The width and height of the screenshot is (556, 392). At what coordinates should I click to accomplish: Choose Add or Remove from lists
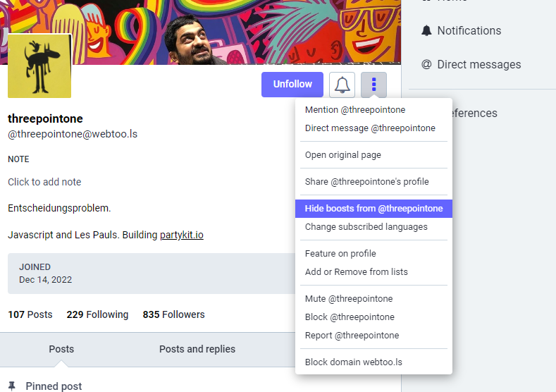pyautogui.click(x=373, y=271)
